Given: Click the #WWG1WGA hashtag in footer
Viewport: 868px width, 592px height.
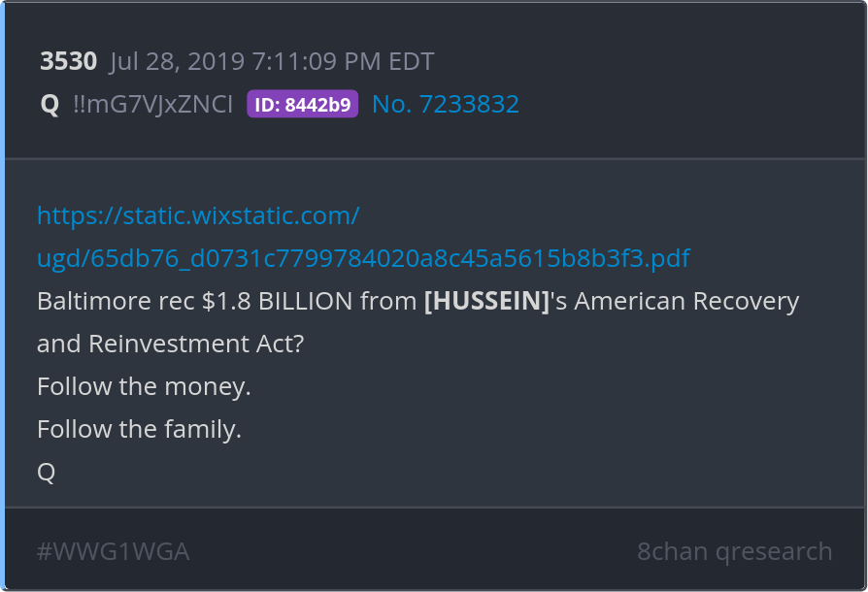Looking at the screenshot, I should 113,551.
